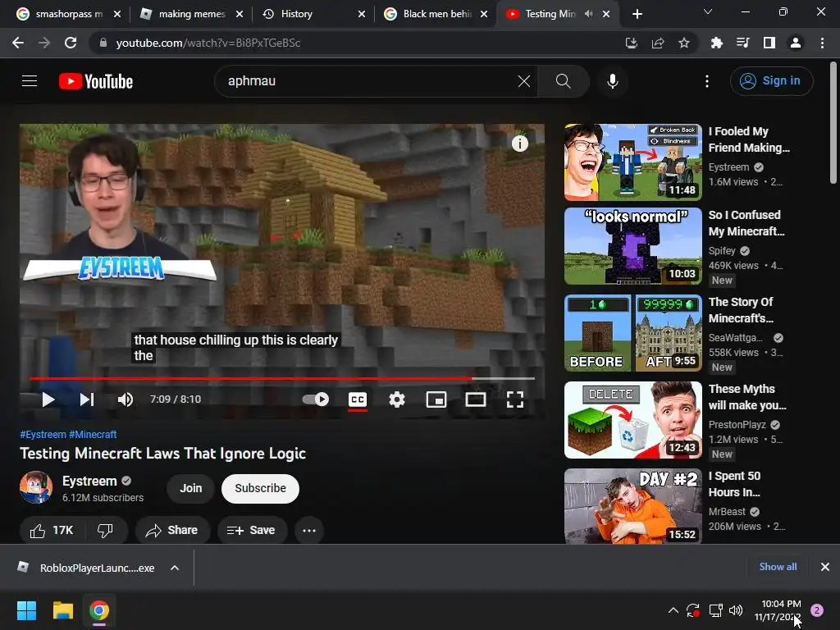Go back to previous page

tap(18, 43)
